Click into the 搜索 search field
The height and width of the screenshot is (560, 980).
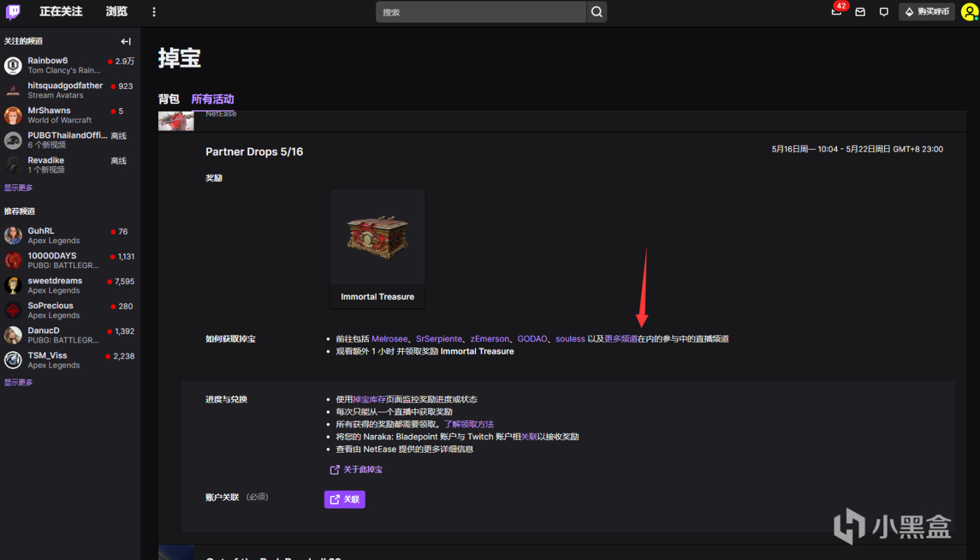pos(481,12)
